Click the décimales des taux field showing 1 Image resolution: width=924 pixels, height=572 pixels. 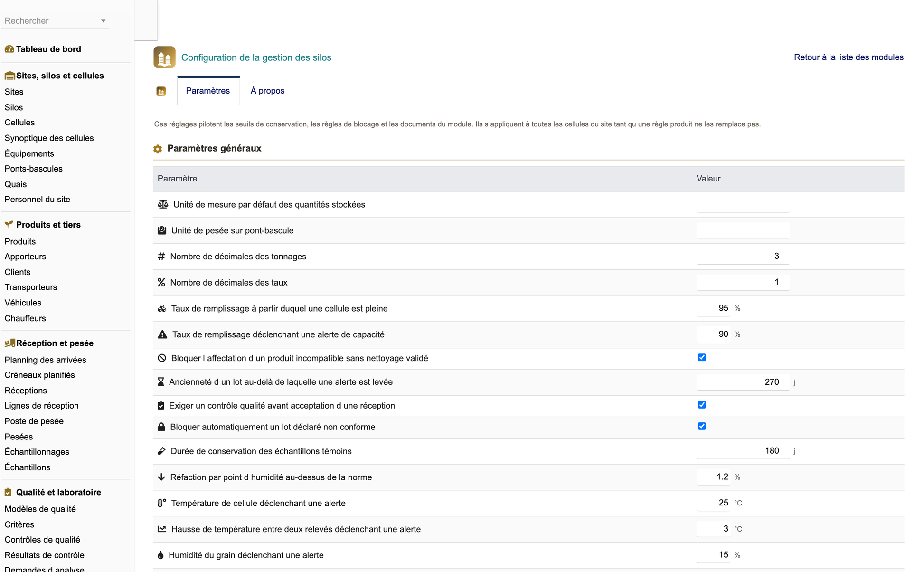pos(743,282)
